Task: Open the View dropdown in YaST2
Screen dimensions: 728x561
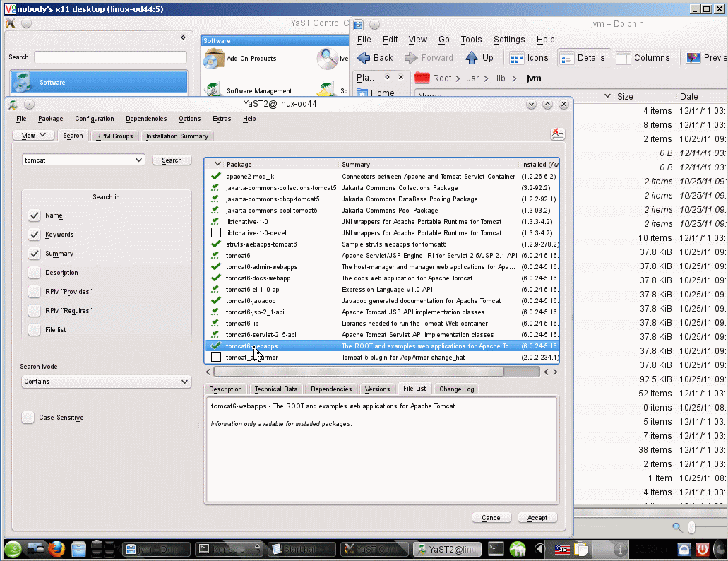Action: (x=33, y=135)
